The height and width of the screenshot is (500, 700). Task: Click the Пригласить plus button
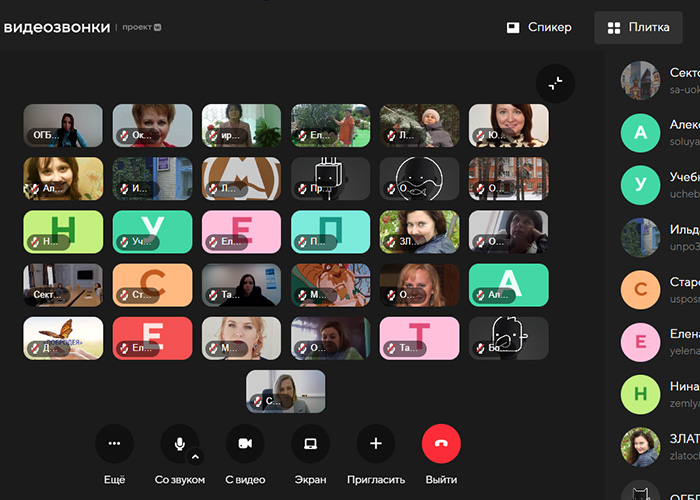coord(376,443)
